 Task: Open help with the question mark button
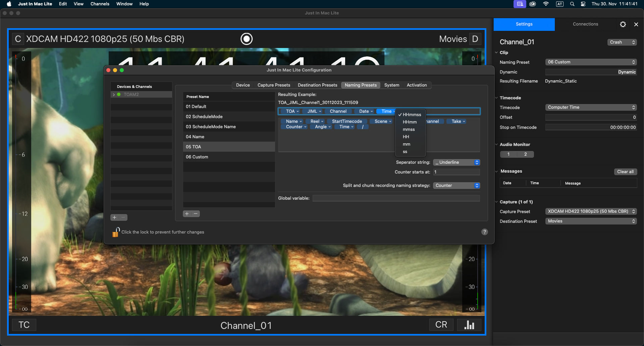tap(485, 232)
